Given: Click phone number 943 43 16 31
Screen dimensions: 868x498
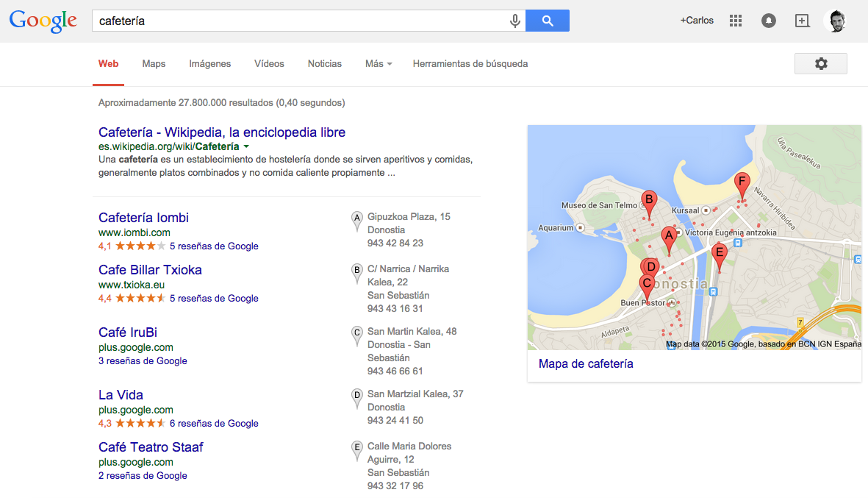Looking at the screenshot, I should coord(395,308).
